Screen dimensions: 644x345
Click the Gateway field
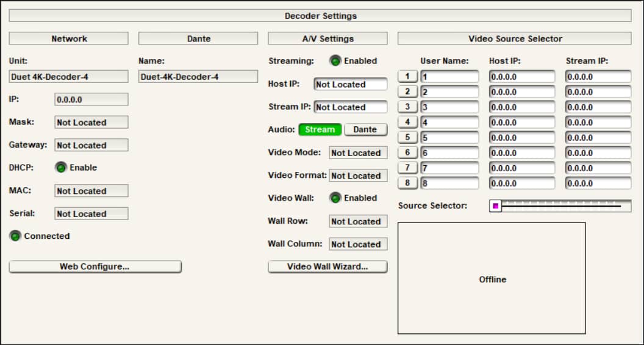(91, 145)
